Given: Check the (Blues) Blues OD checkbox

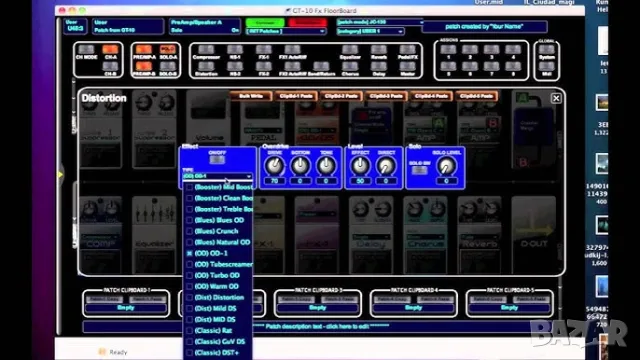Looking at the screenshot, I should pos(189,220).
